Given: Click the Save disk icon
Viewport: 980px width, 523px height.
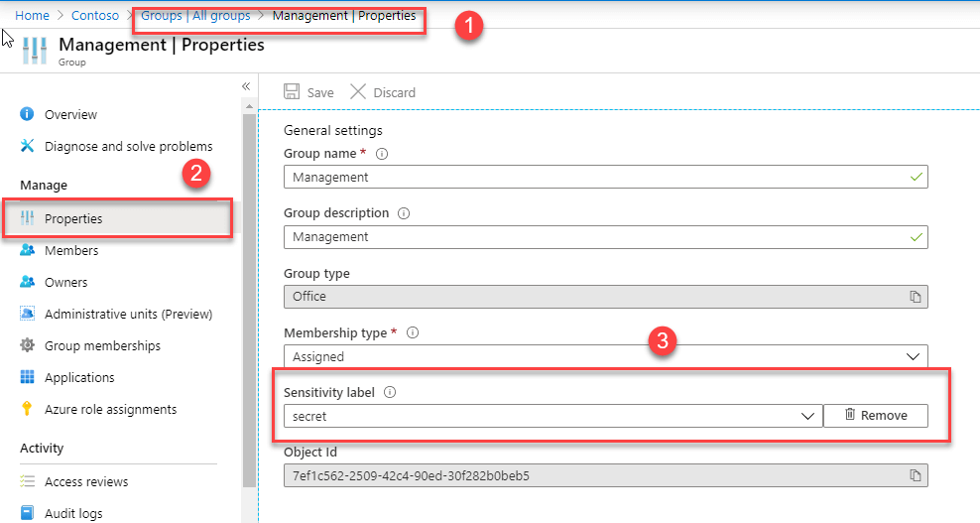Looking at the screenshot, I should pos(293,92).
